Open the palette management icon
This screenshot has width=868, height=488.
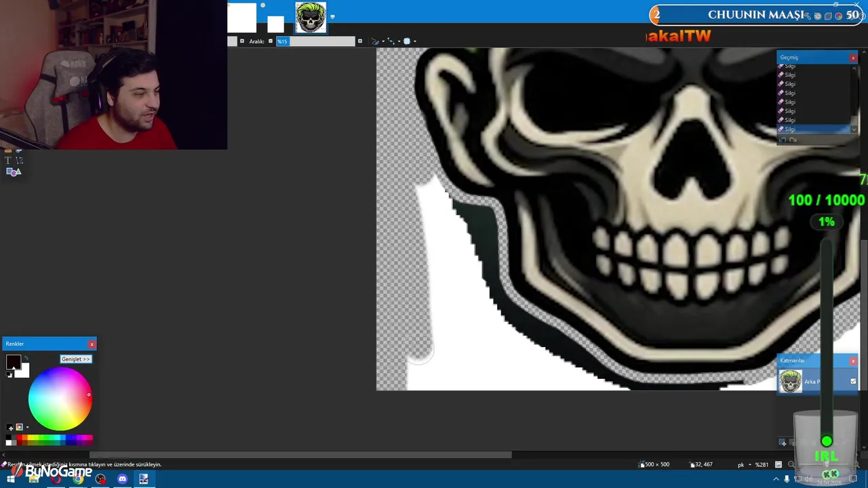pos(19,427)
